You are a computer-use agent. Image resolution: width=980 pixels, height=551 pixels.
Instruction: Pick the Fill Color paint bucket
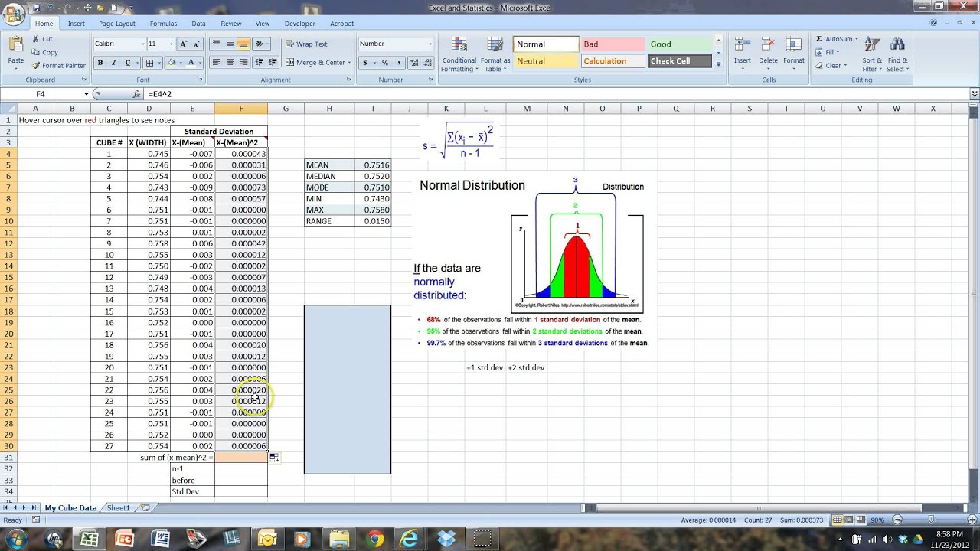click(171, 63)
